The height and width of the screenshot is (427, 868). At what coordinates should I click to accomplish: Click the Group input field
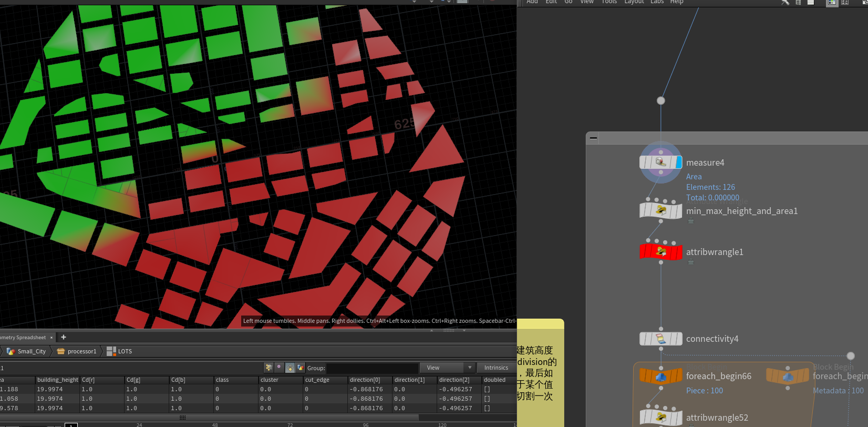(372, 368)
